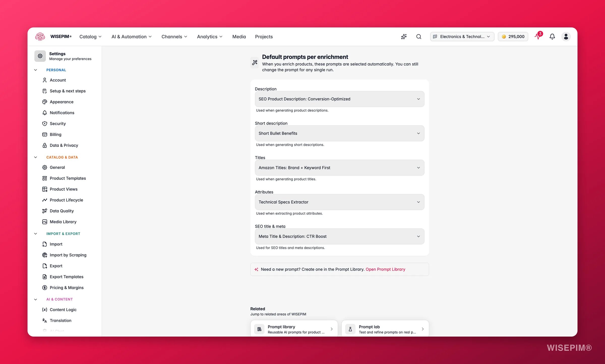Viewport: 605px width, 364px height.
Task: Click the Open Prompt Library link
Action: click(x=385, y=269)
